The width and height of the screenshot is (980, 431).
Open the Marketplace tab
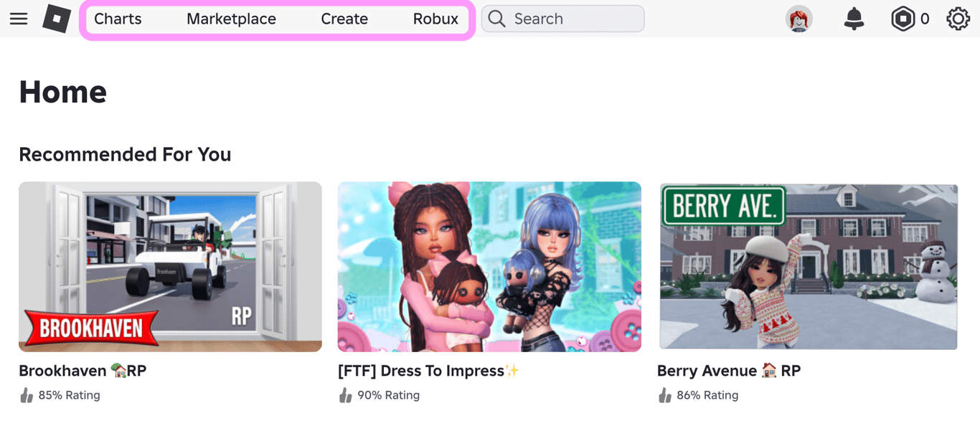[231, 19]
